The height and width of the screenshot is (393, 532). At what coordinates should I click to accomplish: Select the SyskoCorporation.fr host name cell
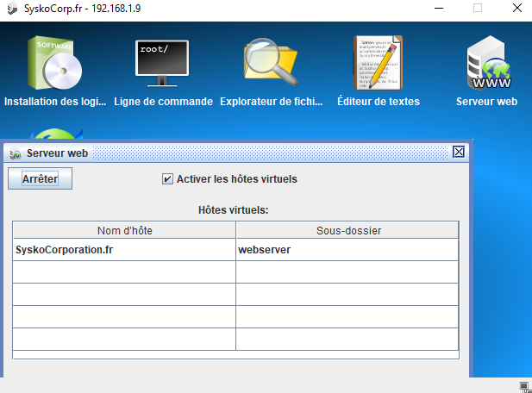pyautogui.click(x=124, y=250)
